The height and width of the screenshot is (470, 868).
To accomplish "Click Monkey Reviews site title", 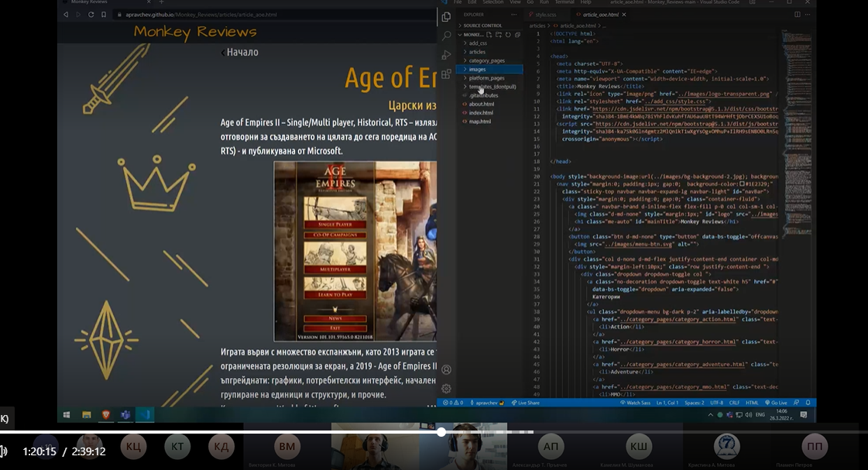I will coord(195,32).
